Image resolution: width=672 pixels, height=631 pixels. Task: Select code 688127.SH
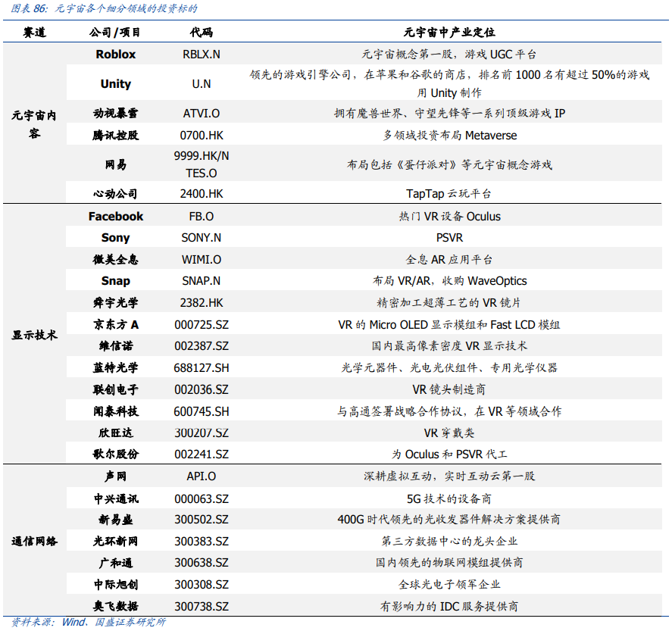click(x=202, y=368)
